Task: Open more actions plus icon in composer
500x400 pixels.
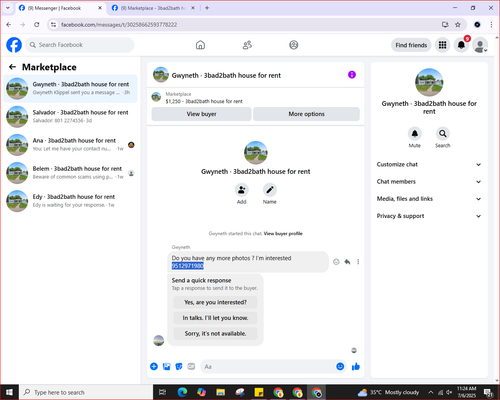Action: pos(154,367)
